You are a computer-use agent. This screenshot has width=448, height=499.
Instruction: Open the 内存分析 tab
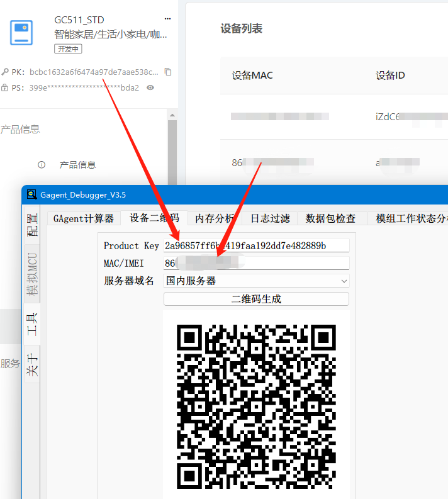(x=215, y=218)
